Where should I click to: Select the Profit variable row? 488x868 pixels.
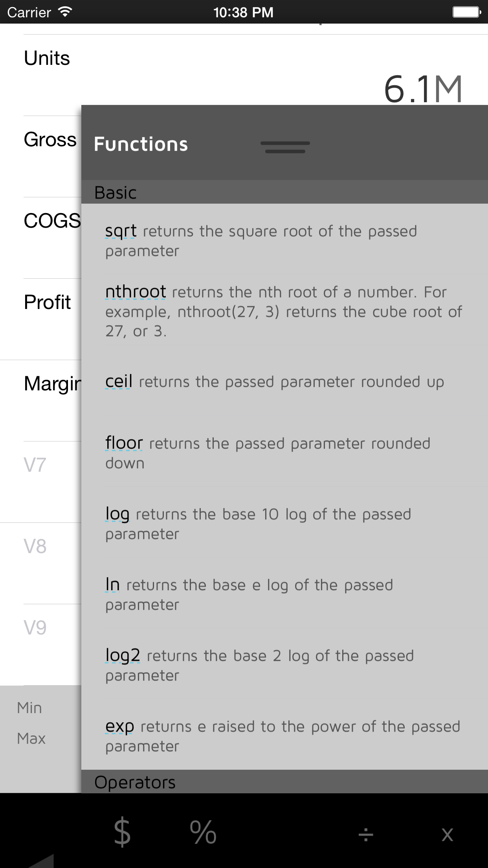tap(47, 302)
